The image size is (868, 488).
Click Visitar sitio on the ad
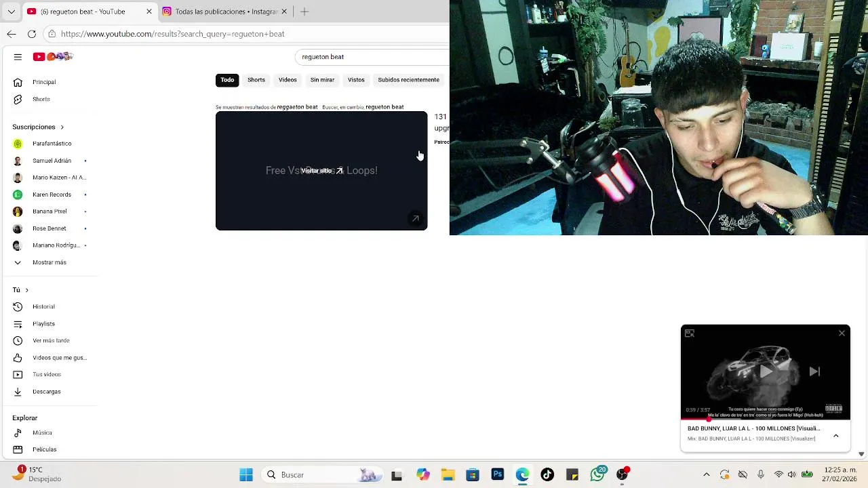click(x=321, y=171)
